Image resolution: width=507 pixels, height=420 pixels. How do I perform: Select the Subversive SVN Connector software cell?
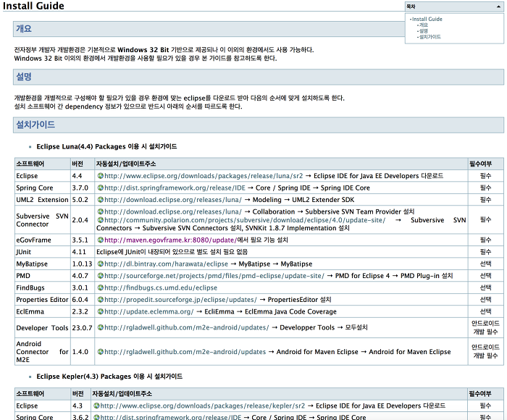tap(43, 220)
